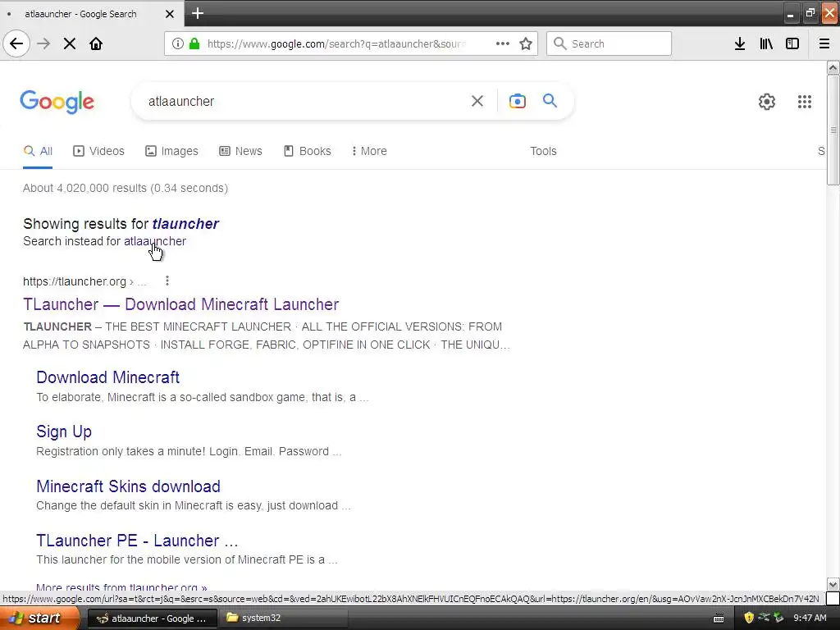
Task: Switch to the Books tab
Action: (x=307, y=151)
